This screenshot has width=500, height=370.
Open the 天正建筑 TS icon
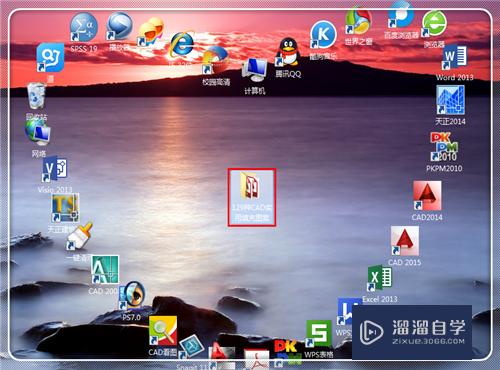65,208
